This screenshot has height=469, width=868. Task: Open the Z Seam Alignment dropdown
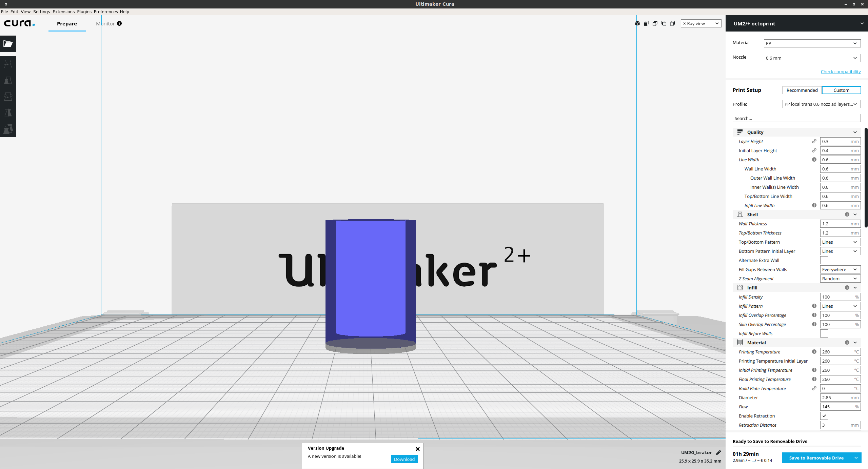point(840,278)
